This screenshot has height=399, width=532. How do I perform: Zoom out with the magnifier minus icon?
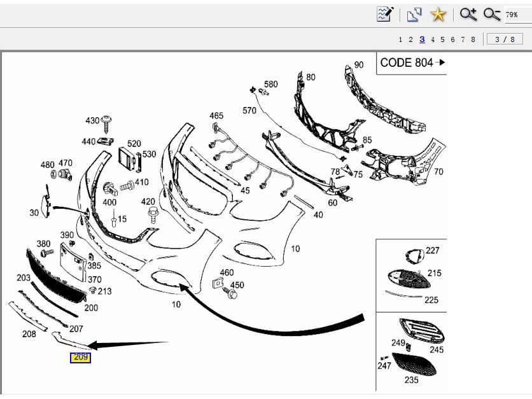491,15
